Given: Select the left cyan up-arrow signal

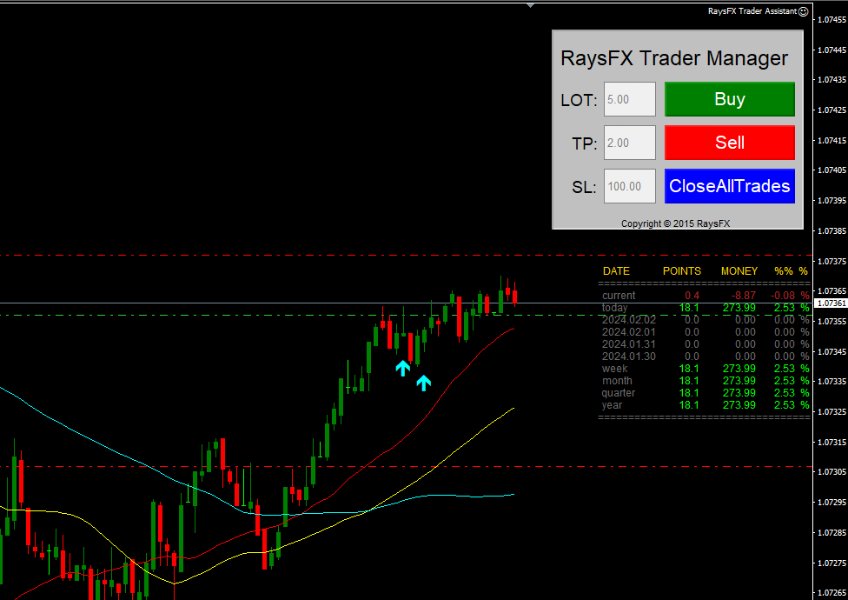Looking at the screenshot, I should (x=402, y=368).
